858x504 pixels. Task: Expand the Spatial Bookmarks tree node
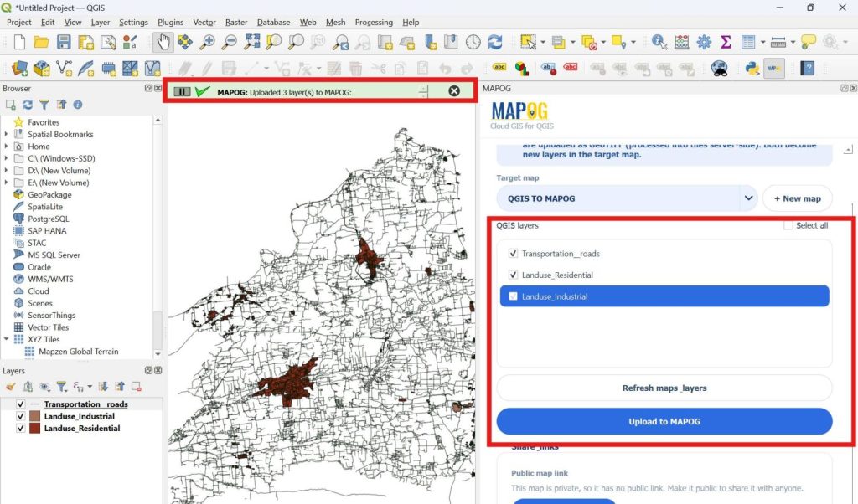click(x=6, y=134)
